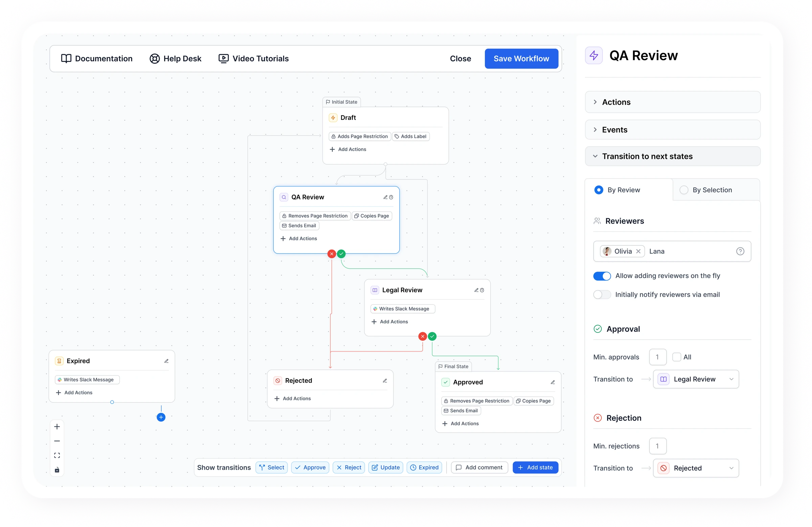Click the blue plus connector near Expired node
The image size is (812, 527).
point(161,417)
